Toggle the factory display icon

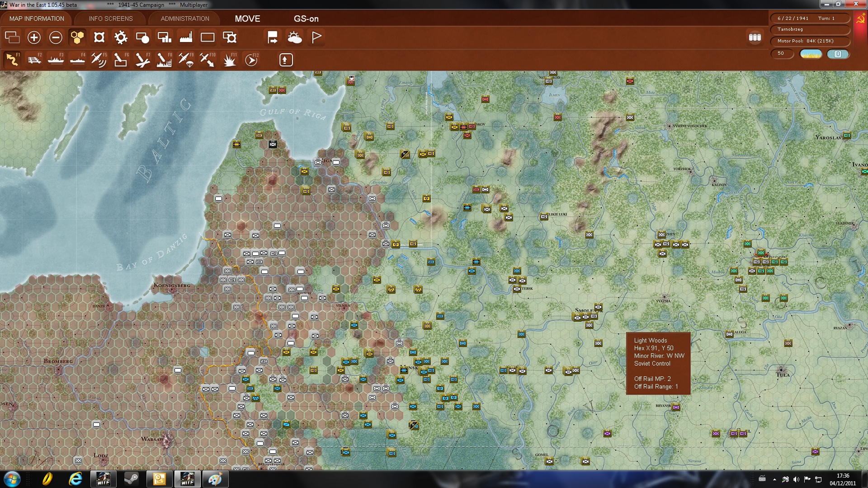click(186, 38)
